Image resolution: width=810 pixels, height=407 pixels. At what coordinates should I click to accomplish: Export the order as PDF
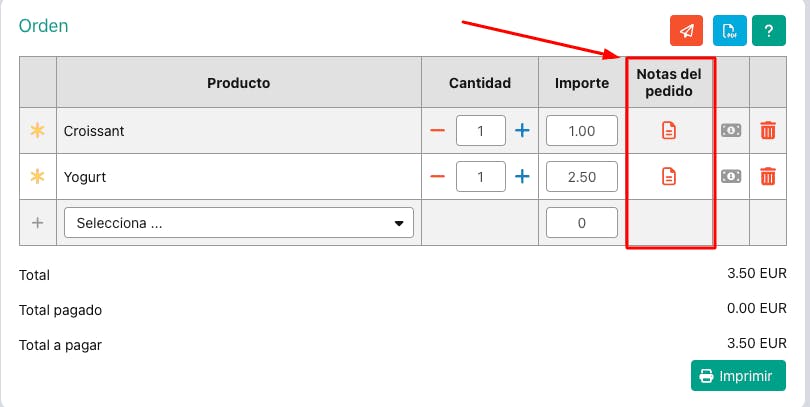pyautogui.click(x=729, y=31)
